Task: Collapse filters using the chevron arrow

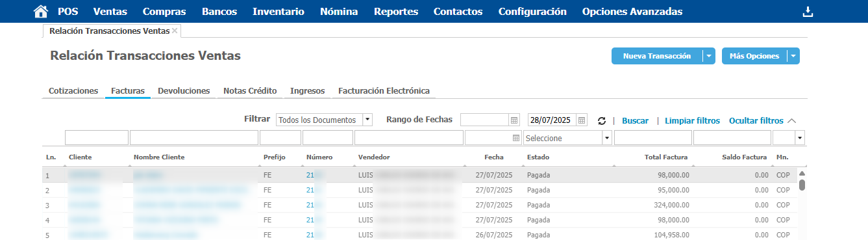Action: (x=791, y=120)
